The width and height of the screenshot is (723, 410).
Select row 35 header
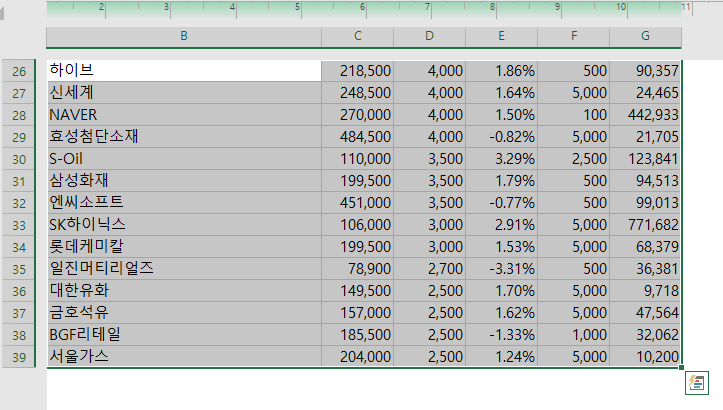pyautogui.click(x=18, y=269)
